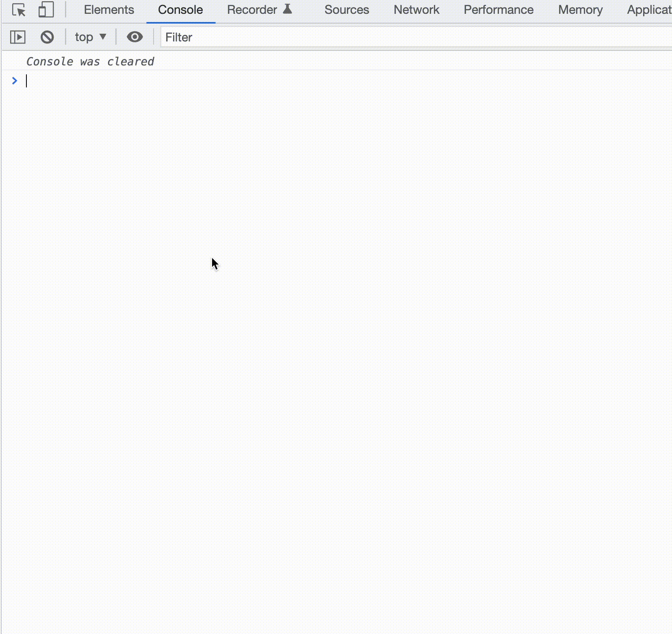Open the top JavaScript context dropdown
Viewport: 672px width, 634px height.
pyautogui.click(x=84, y=37)
